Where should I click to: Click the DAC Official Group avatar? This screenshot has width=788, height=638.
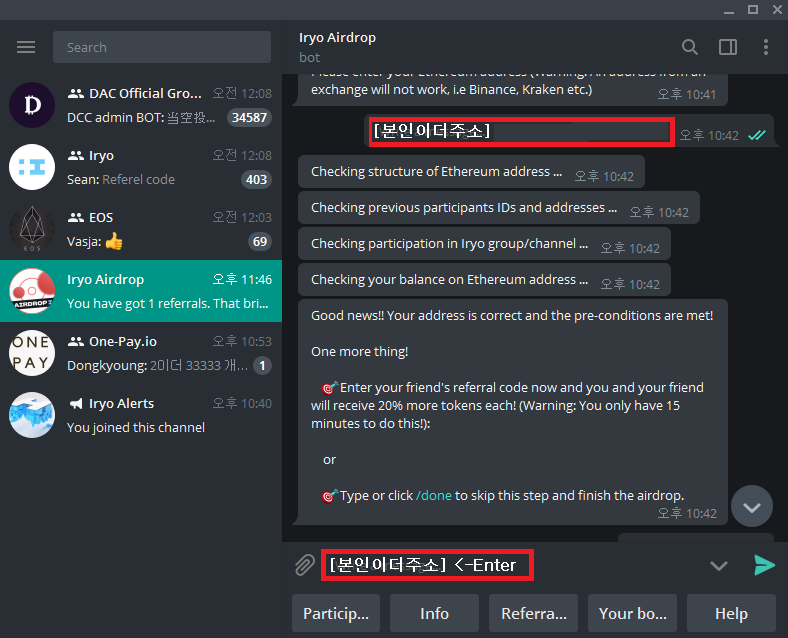click(32, 105)
